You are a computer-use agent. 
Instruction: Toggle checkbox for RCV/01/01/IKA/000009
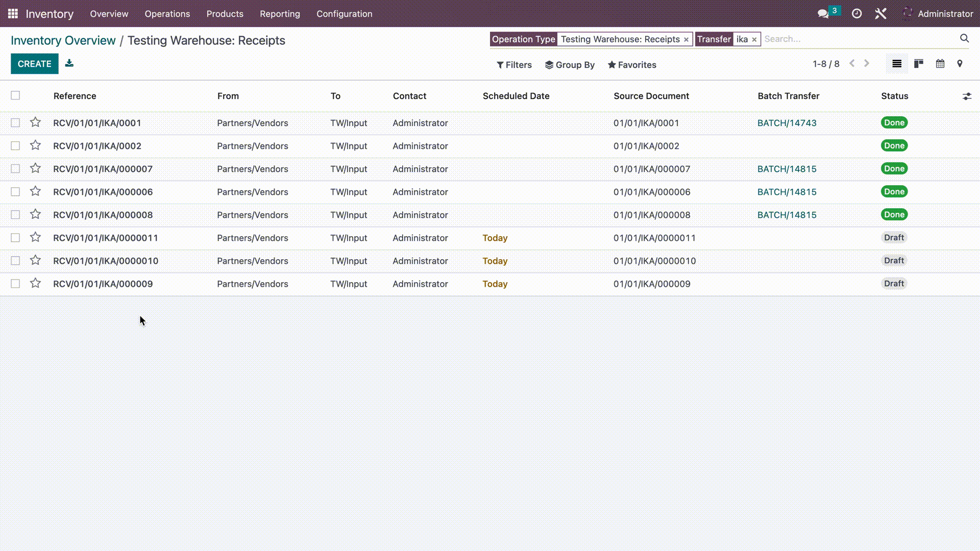(15, 283)
